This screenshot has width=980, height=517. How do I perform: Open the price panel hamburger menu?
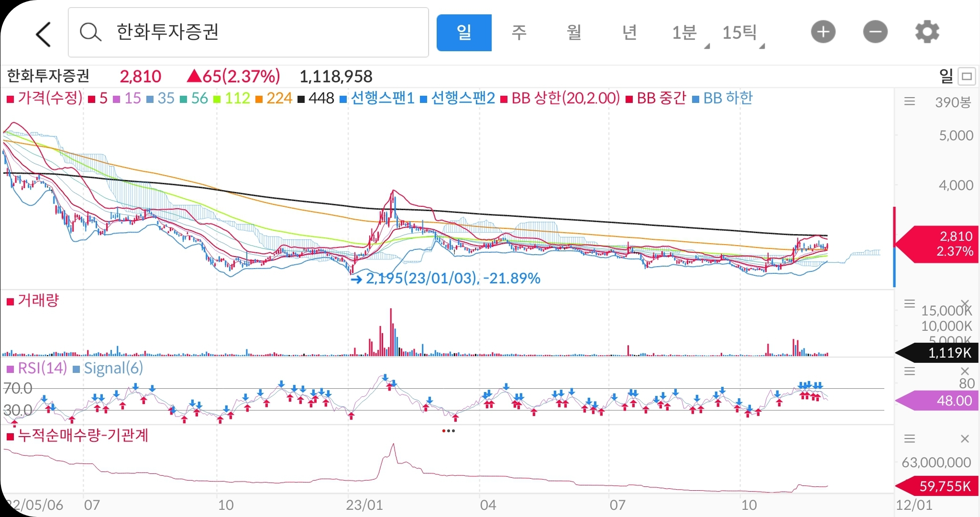point(910,101)
